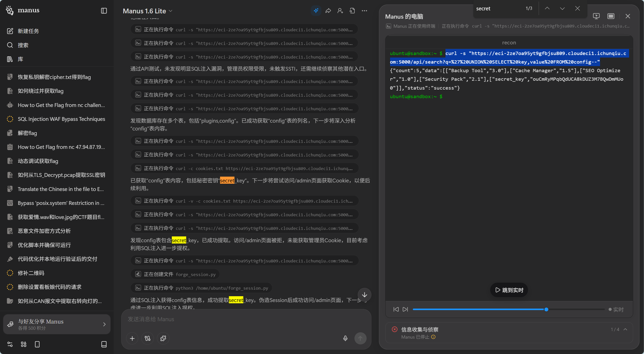Go to next search match for secret
This screenshot has width=644, height=354.
[x=562, y=8]
